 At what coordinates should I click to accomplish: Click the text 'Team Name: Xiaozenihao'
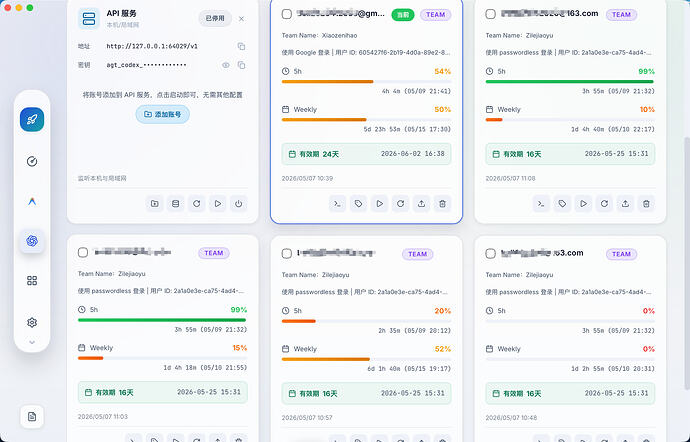[319, 35]
